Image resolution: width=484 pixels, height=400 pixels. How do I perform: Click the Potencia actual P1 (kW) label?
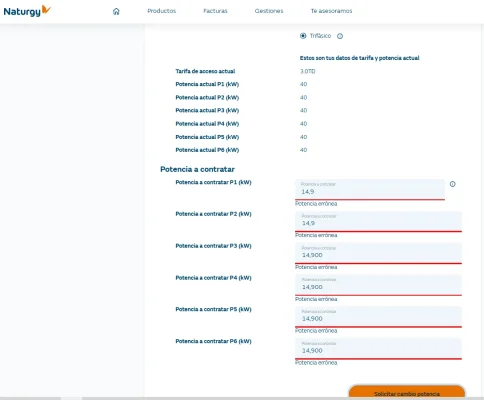pyautogui.click(x=207, y=84)
